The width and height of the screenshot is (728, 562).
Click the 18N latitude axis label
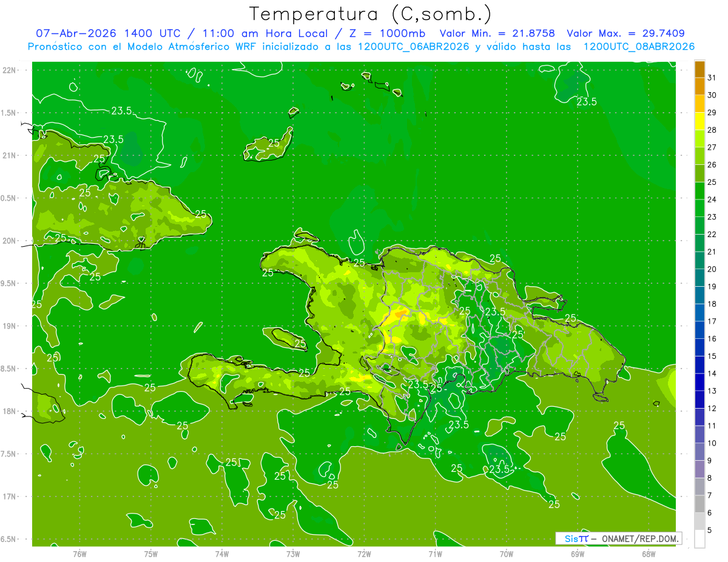(x=9, y=411)
